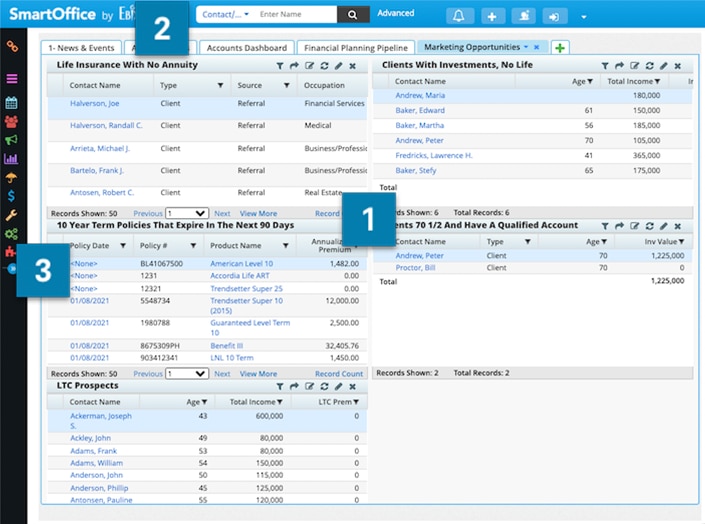This screenshot has height=524, width=705.
Task: Open Product Name column filter arrow
Action: pos(286,246)
